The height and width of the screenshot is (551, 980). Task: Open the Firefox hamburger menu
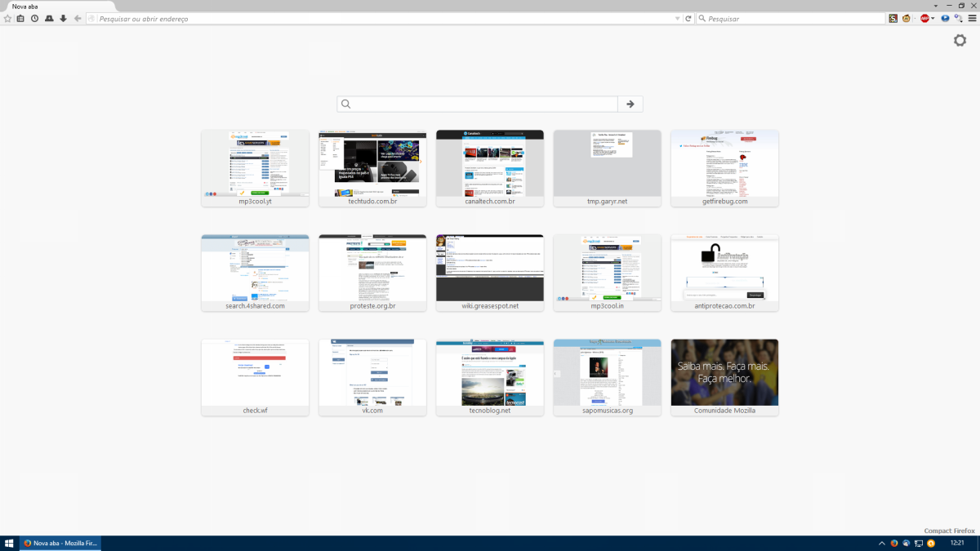972,18
